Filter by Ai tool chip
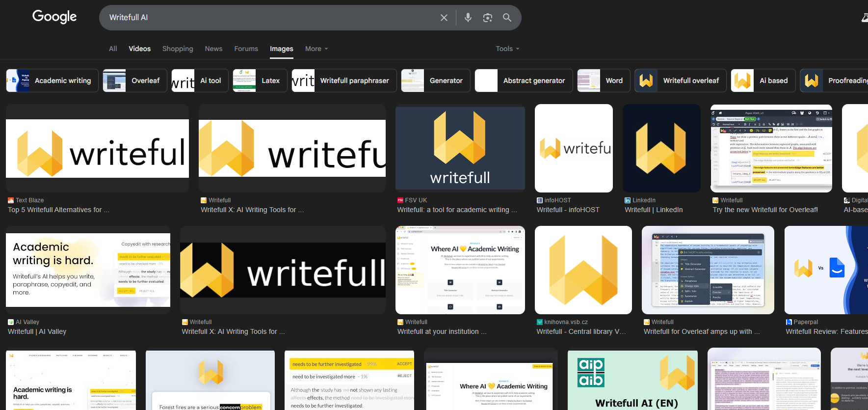Viewport: 868px width, 410px height. [x=200, y=81]
